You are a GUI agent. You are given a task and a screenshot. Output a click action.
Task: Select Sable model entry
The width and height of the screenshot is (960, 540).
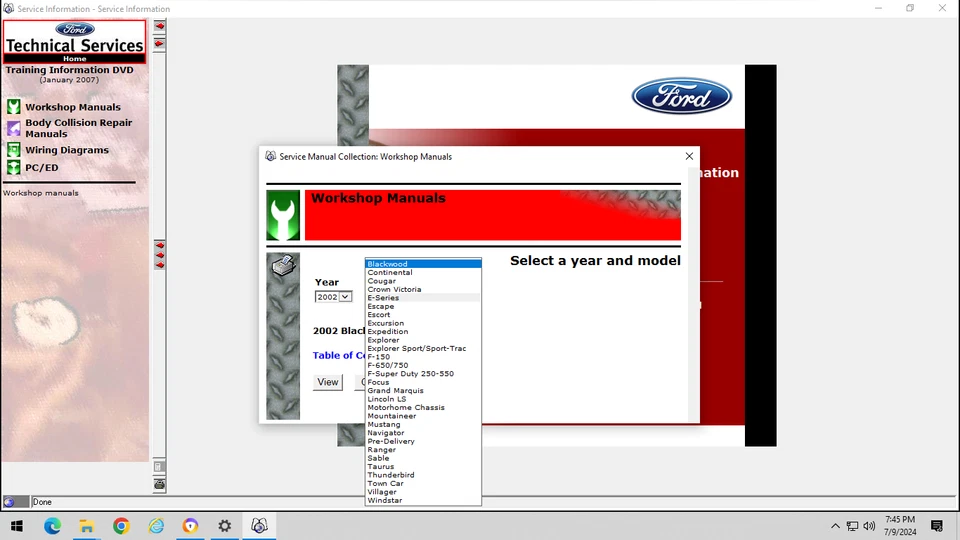pos(423,458)
